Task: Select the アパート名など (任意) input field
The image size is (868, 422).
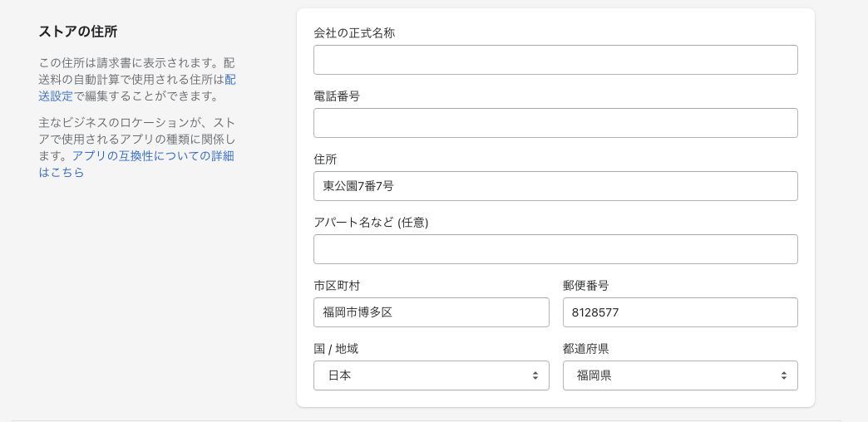Action: click(x=555, y=249)
